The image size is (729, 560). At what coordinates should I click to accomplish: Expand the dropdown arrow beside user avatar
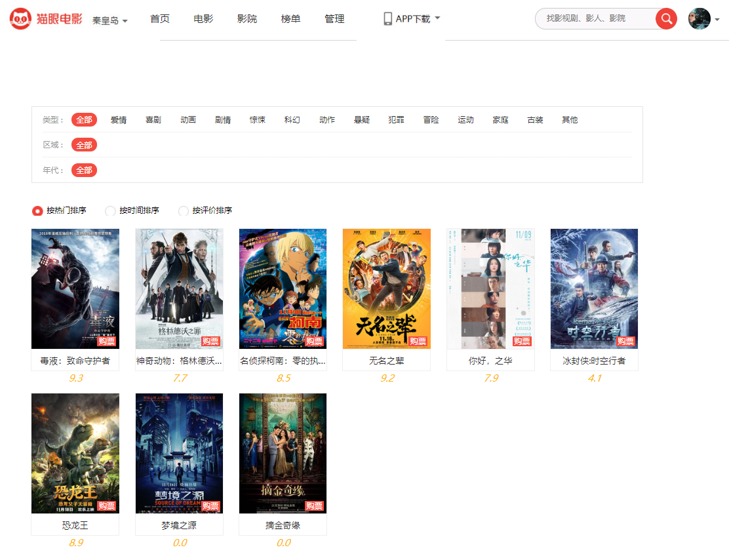click(717, 20)
